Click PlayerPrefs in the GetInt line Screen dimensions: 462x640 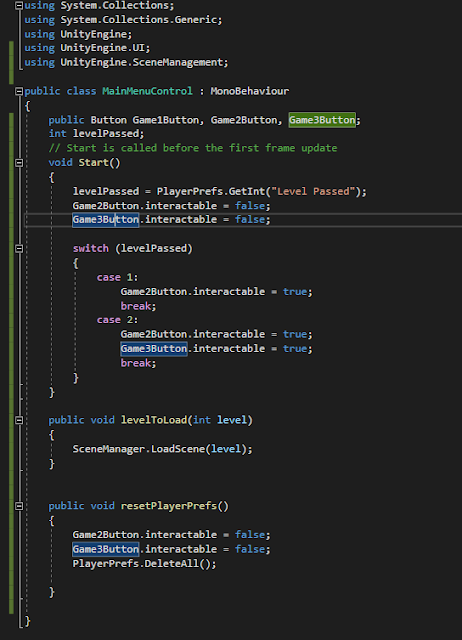pyautogui.click(x=190, y=191)
